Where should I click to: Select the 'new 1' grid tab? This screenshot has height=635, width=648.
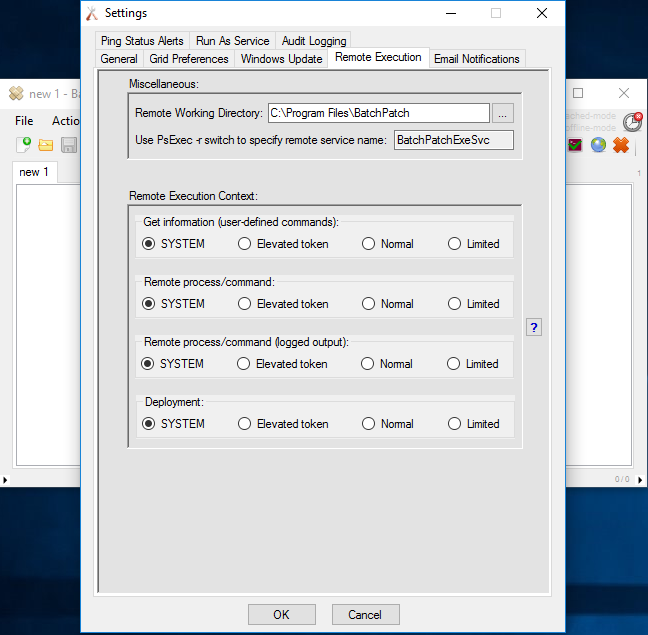(x=34, y=172)
